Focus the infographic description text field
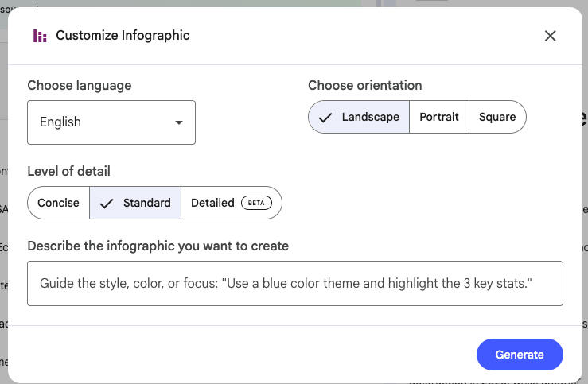The height and width of the screenshot is (384, 588). (x=294, y=284)
